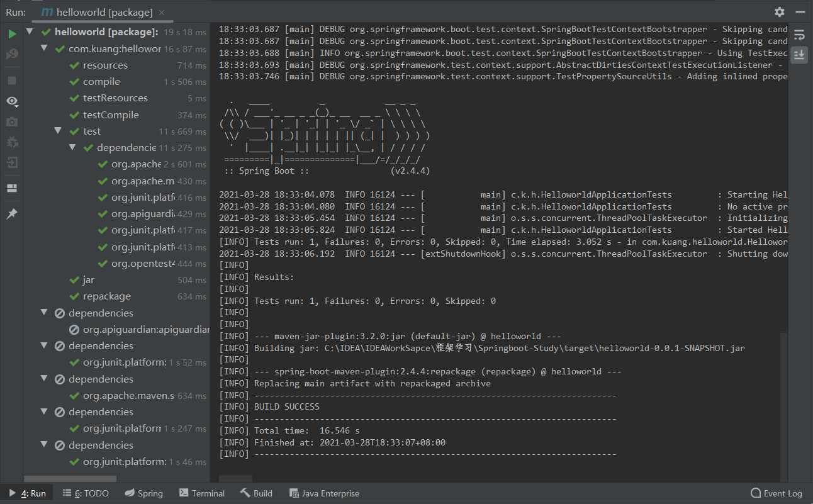
Task: Click the 'Total time: 16.546 s' line
Action: [x=289, y=430]
